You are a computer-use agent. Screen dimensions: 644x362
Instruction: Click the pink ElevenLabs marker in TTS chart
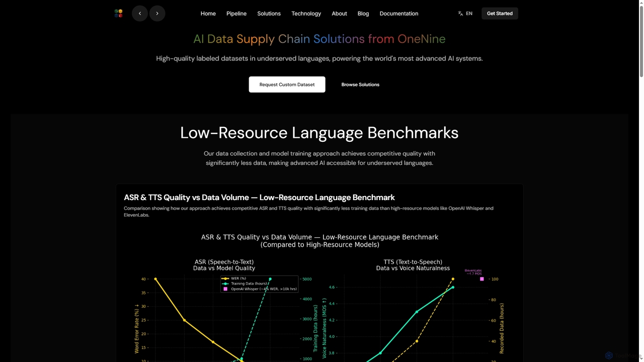point(482,279)
